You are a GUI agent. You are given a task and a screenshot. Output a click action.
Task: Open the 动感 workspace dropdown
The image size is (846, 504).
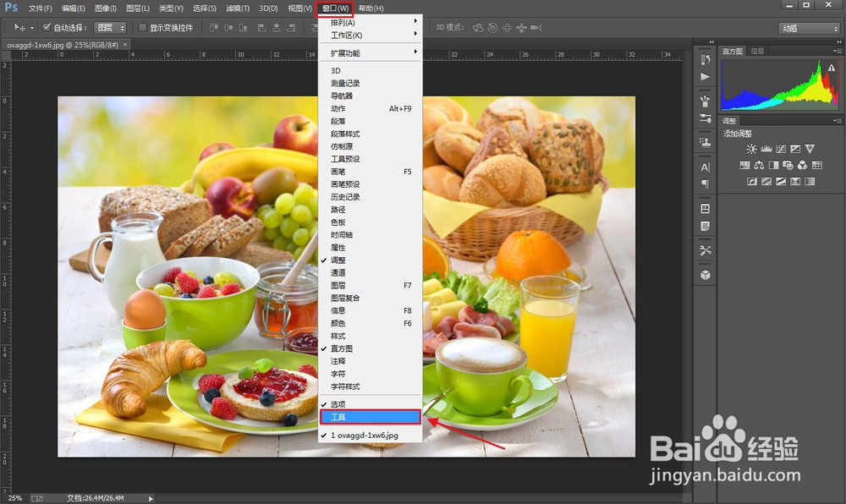coord(809,28)
